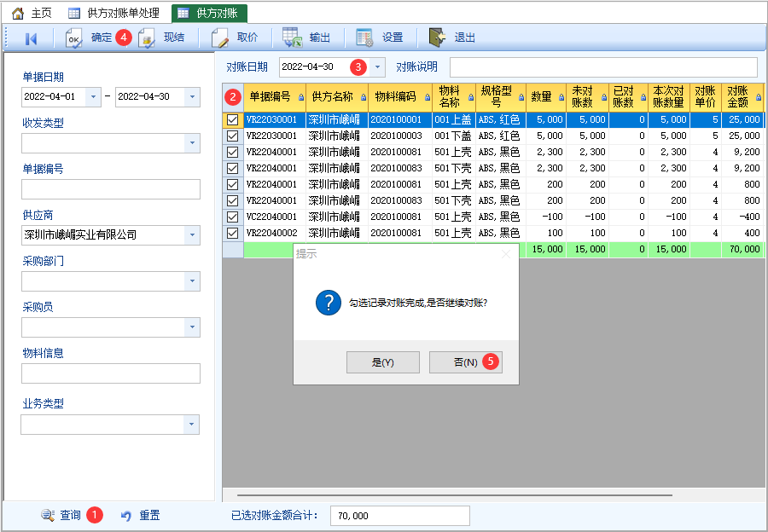Click the lock icon on 物料名称 column
768x532 pixels.
(x=471, y=97)
